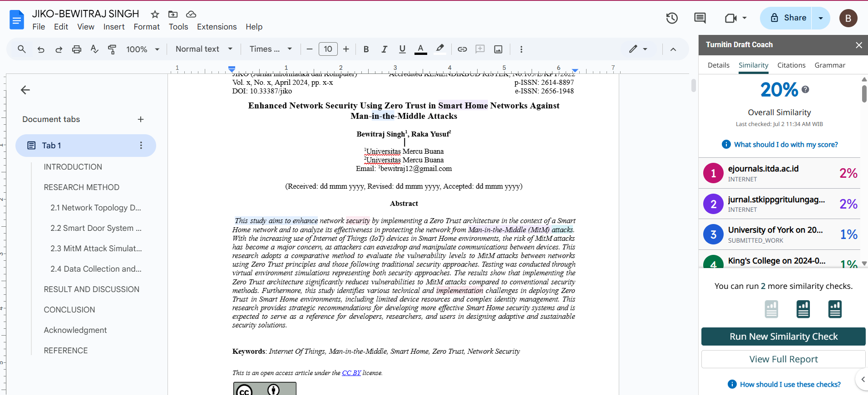Screen dimensions: 868x395
Task: Start a video call with the camera icon
Action: 730,18
